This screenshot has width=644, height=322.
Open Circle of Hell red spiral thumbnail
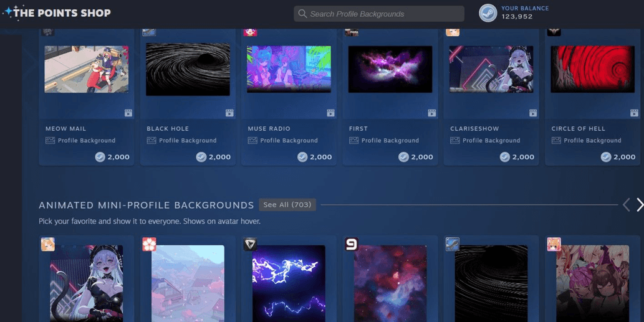coord(592,69)
